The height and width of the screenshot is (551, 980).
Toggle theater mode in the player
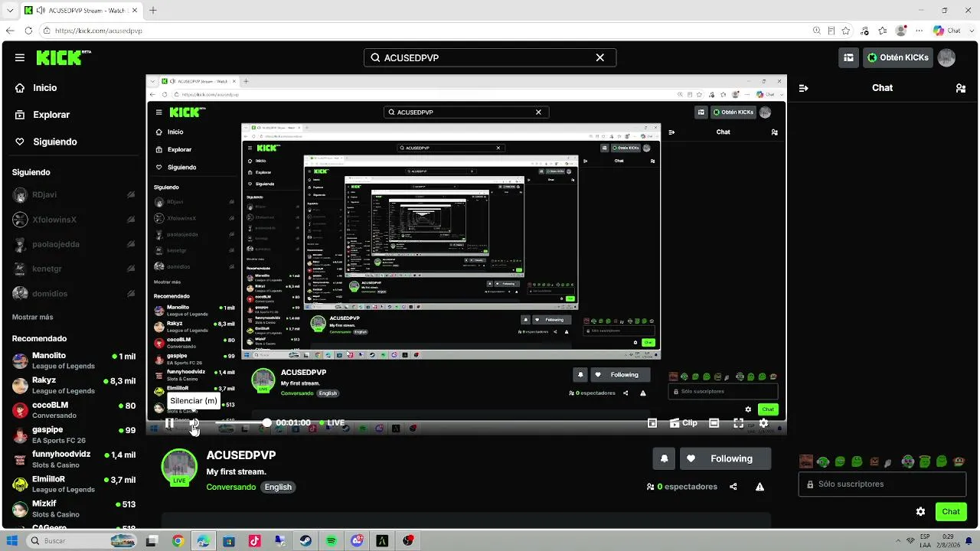pos(714,422)
